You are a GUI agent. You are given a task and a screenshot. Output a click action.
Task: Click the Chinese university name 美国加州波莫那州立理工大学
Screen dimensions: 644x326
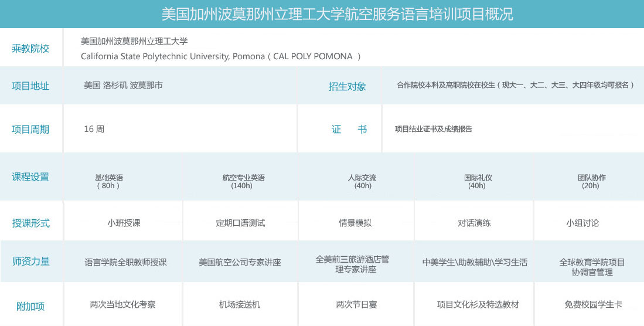pyautogui.click(x=134, y=41)
